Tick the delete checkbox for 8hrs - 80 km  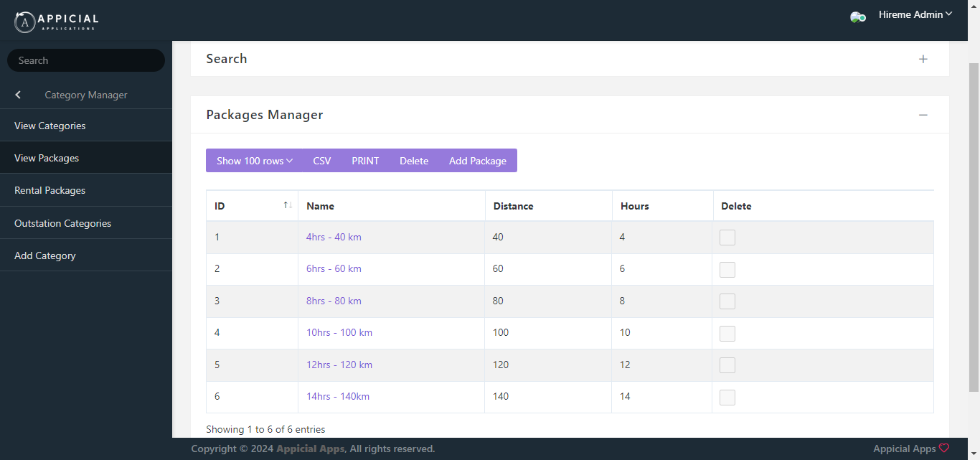pos(727,301)
